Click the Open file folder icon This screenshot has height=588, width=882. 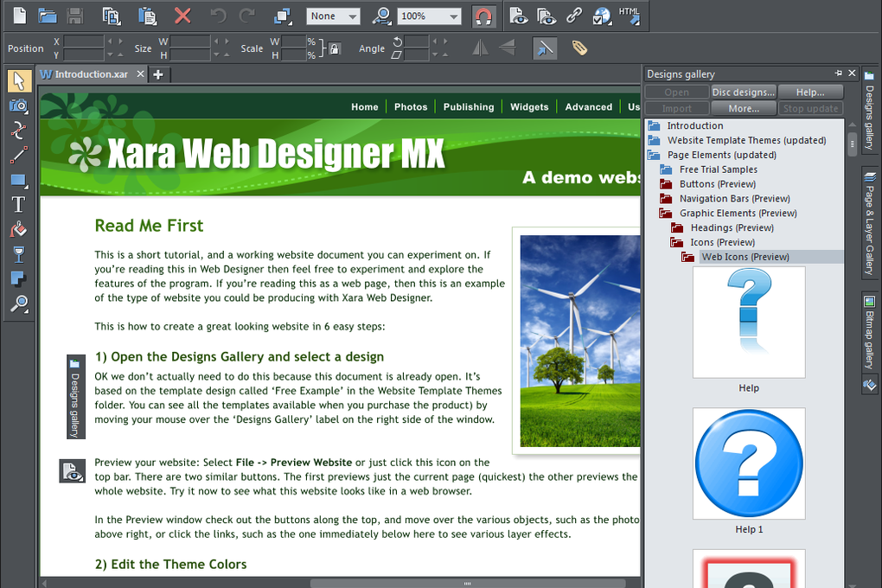(48, 16)
